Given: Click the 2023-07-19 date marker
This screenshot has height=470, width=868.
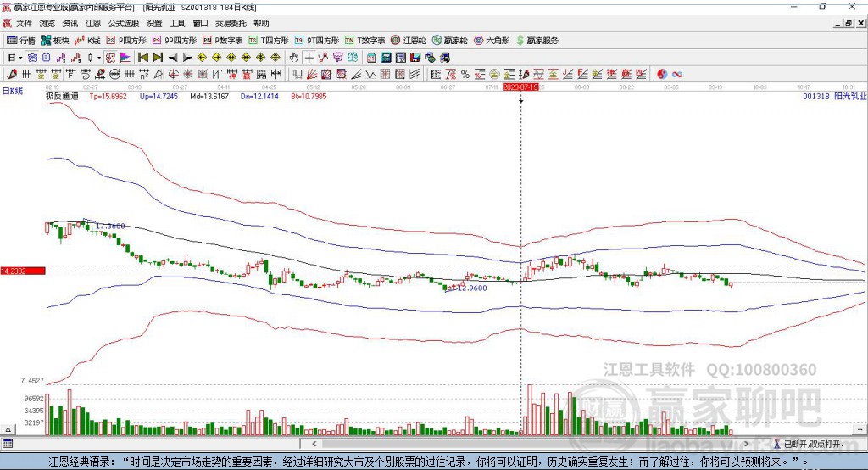Looking at the screenshot, I should pos(520,87).
